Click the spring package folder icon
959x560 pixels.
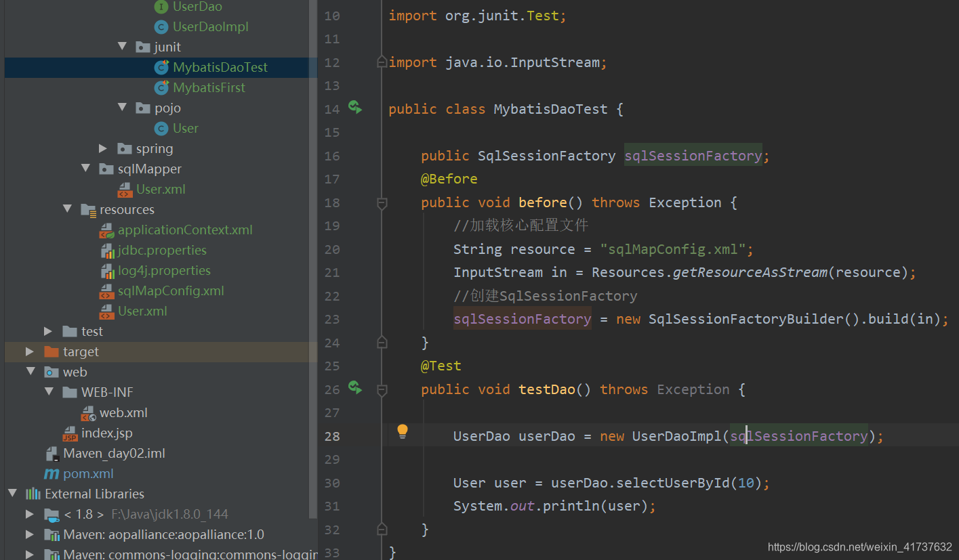point(124,149)
